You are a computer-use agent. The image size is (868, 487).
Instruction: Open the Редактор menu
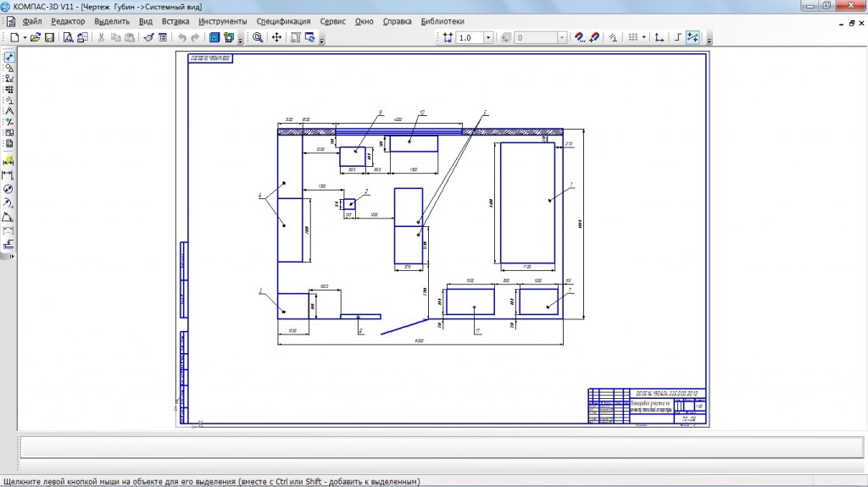[x=68, y=21]
